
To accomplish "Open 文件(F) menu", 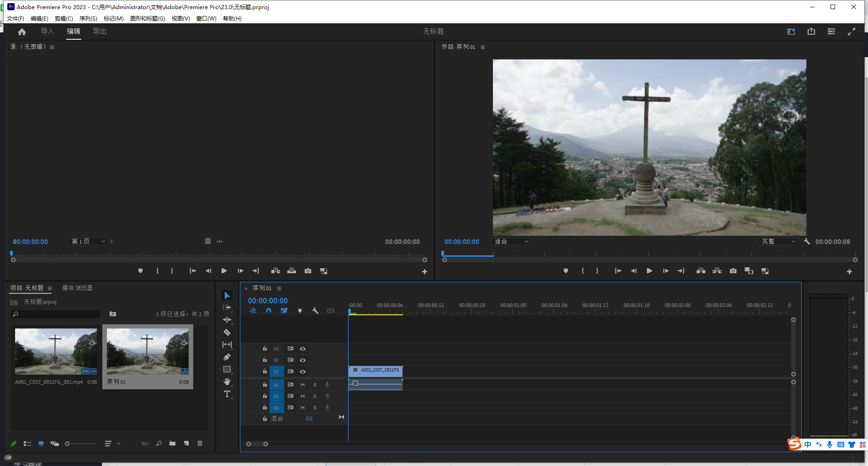I will (16, 19).
